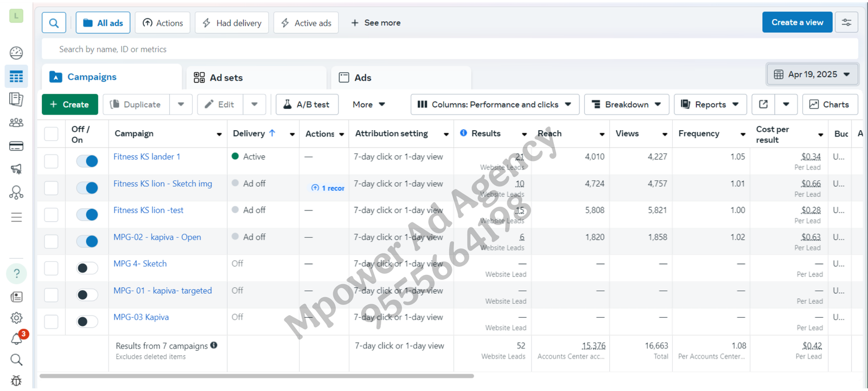Click the 1 recommendation action icon
The image size is (868, 391).
328,188
